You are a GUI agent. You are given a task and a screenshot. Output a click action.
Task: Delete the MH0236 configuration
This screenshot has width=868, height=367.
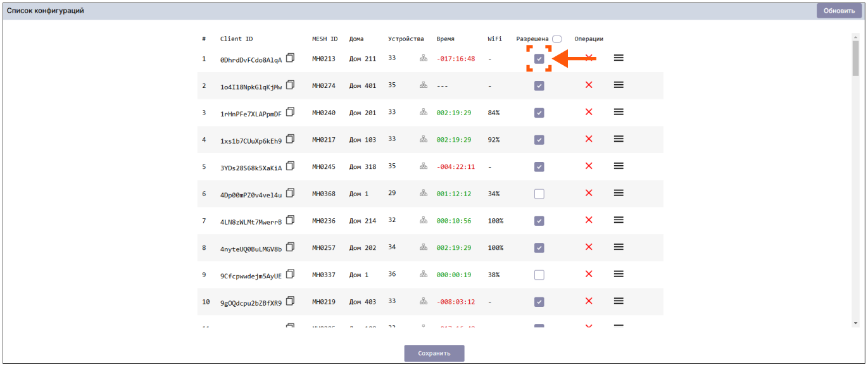(x=589, y=220)
